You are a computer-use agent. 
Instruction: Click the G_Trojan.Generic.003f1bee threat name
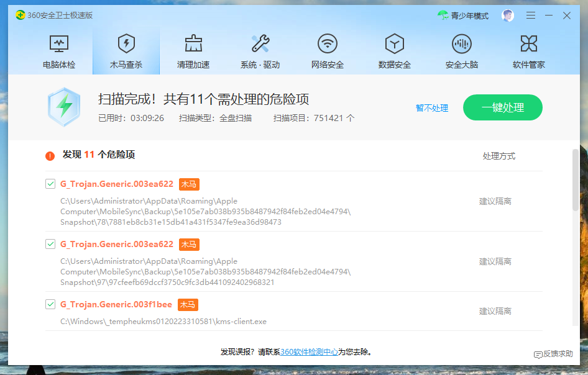(x=116, y=305)
